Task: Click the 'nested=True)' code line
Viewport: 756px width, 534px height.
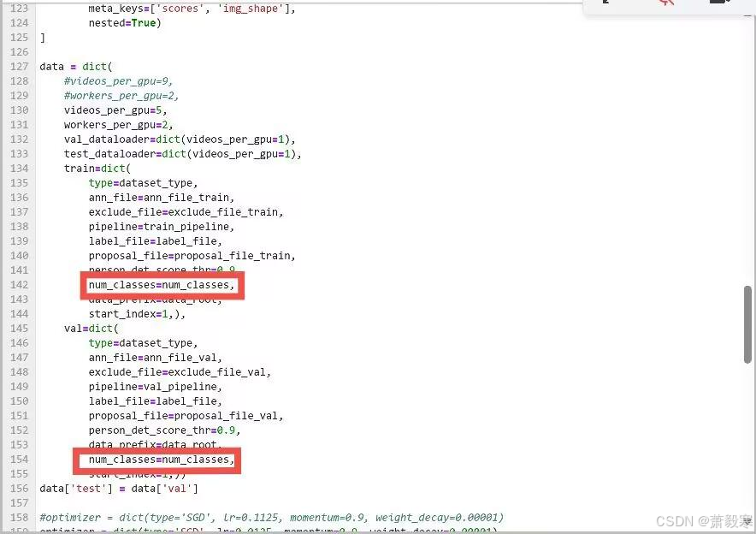Action: coord(124,23)
